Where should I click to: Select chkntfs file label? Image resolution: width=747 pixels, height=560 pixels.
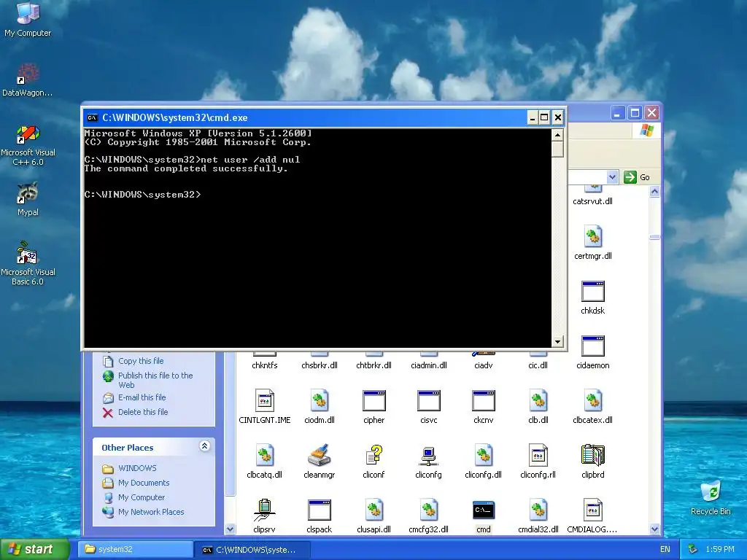pyautogui.click(x=264, y=365)
